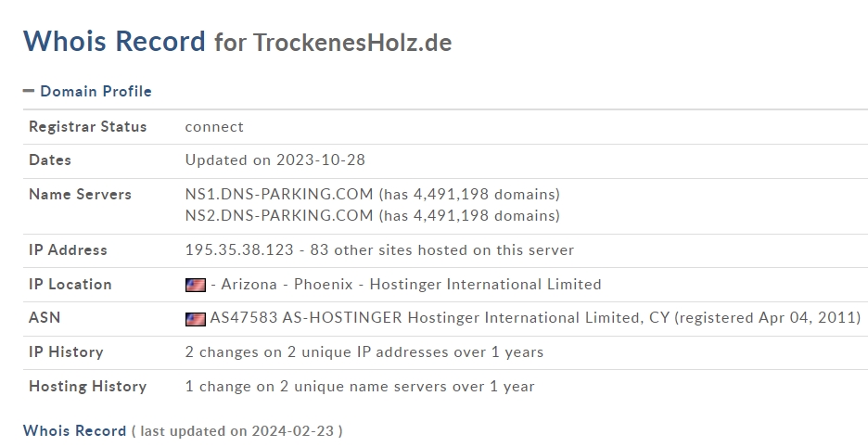Click the Whois Record main heading
The height and width of the screenshot is (447, 868).
[x=114, y=42]
